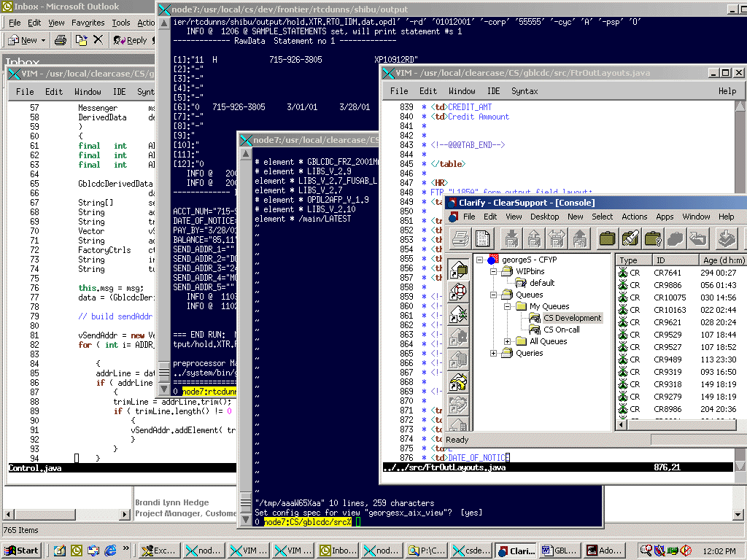Screen dimensions: 747x560
Task: Select the CS On-call queue
Action: click(562, 330)
